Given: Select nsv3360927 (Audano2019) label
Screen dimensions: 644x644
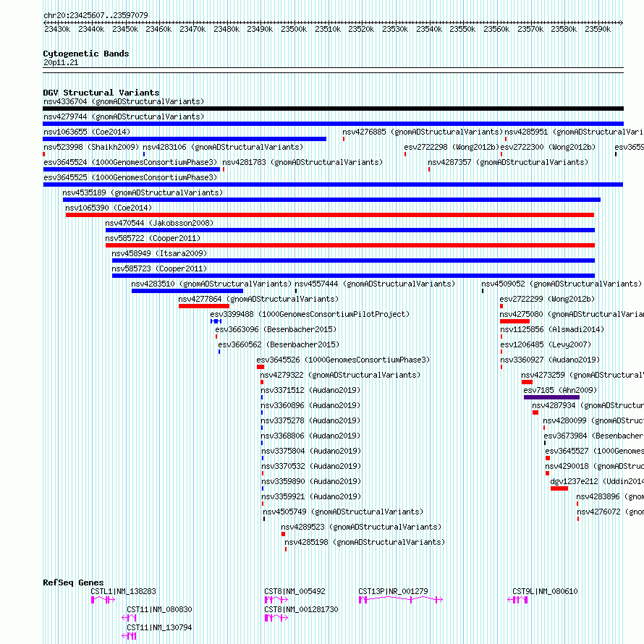Looking at the screenshot, I should point(550,360).
